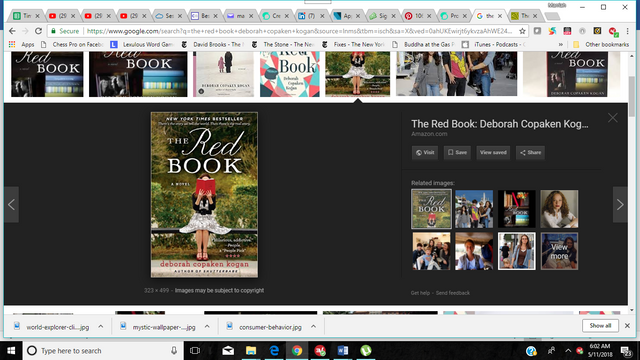Click View more related images
Image resolution: width=640 pixels, height=360 pixels.
[x=559, y=251]
